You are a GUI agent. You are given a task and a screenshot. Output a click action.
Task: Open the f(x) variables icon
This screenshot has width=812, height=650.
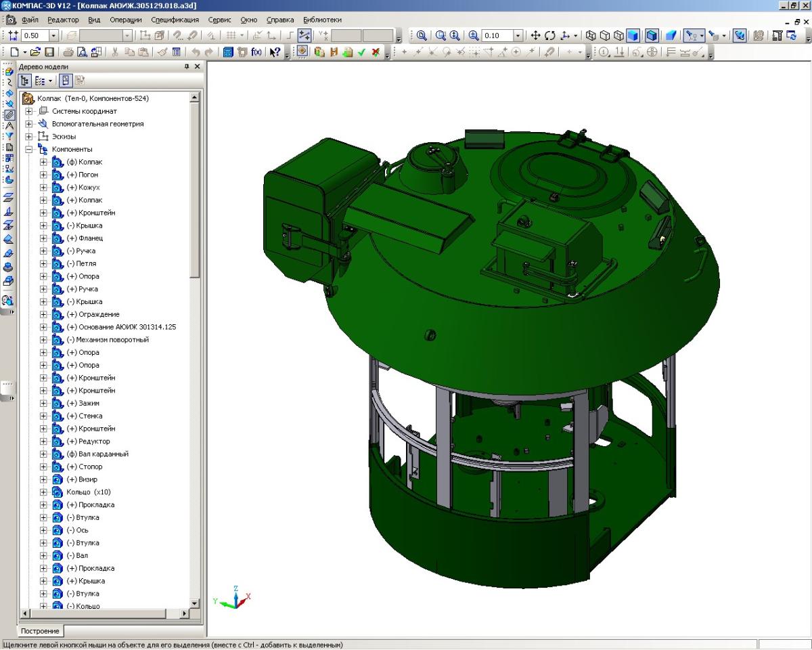(256, 52)
